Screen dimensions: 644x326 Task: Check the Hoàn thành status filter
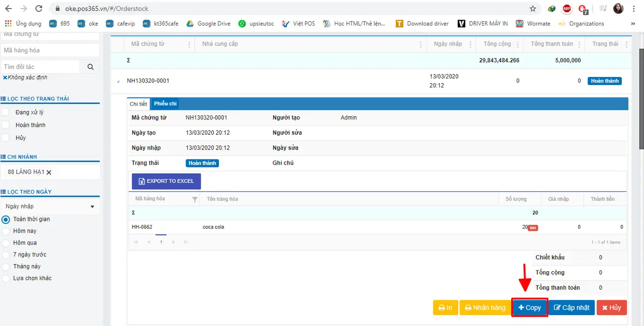[6, 125]
